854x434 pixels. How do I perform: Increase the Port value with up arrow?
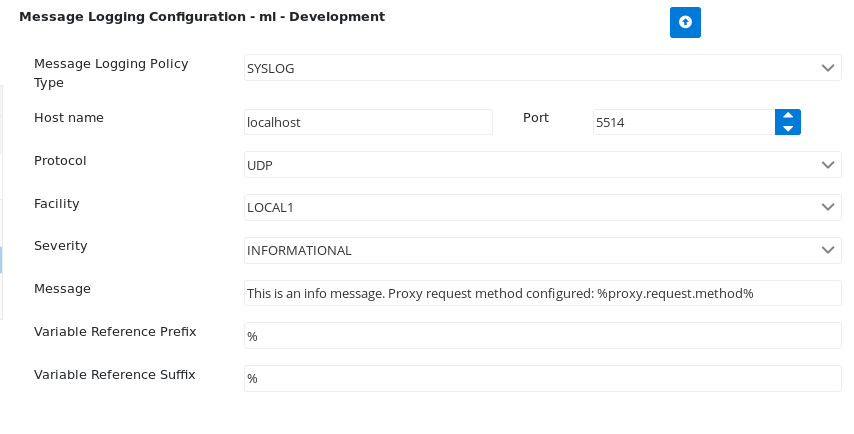pyautogui.click(x=788, y=115)
